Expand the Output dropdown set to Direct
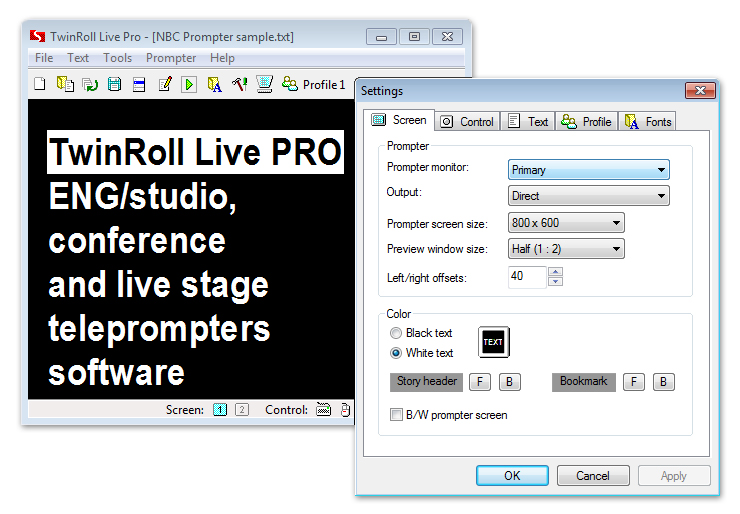 (x=588, y=196)
